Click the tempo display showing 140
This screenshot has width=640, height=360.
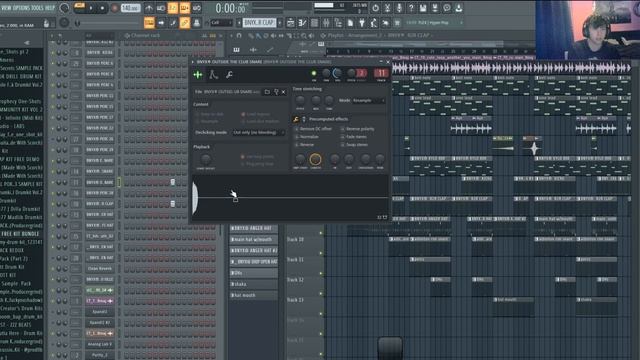pyautogui.click(x=130, y=8)
